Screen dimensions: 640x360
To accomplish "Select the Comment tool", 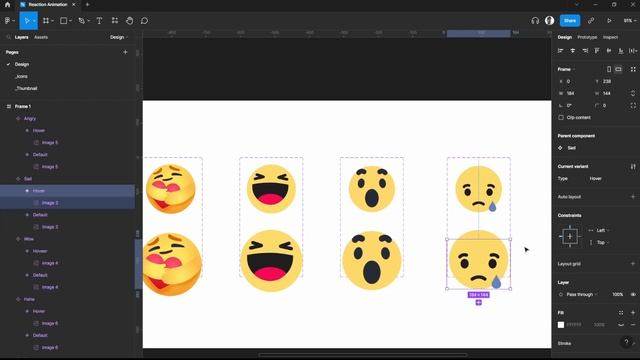I will tap(144, 21).
